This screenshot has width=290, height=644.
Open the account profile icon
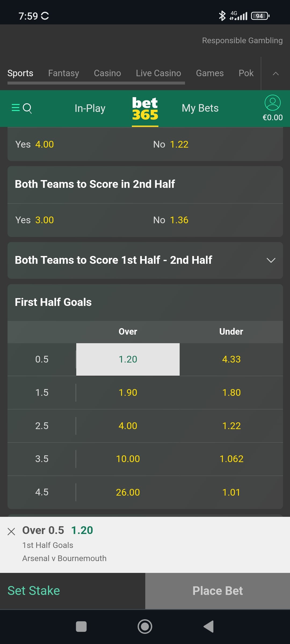pos(273,103)
